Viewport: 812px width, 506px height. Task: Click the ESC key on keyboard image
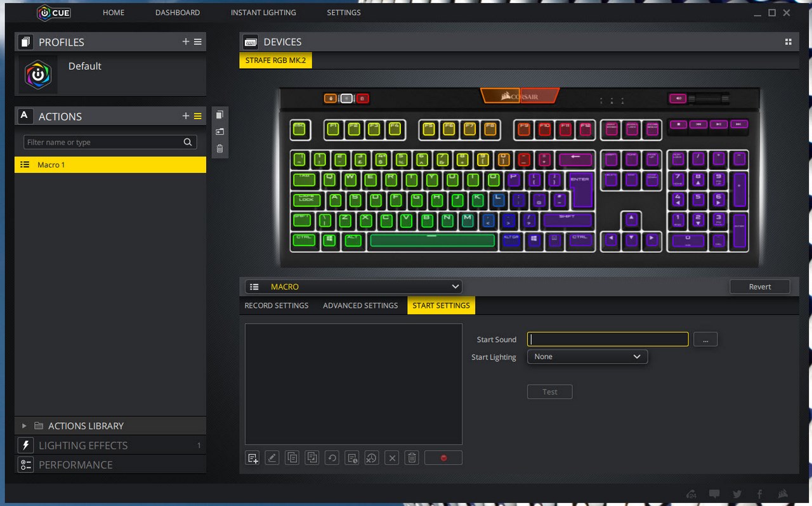301,129
